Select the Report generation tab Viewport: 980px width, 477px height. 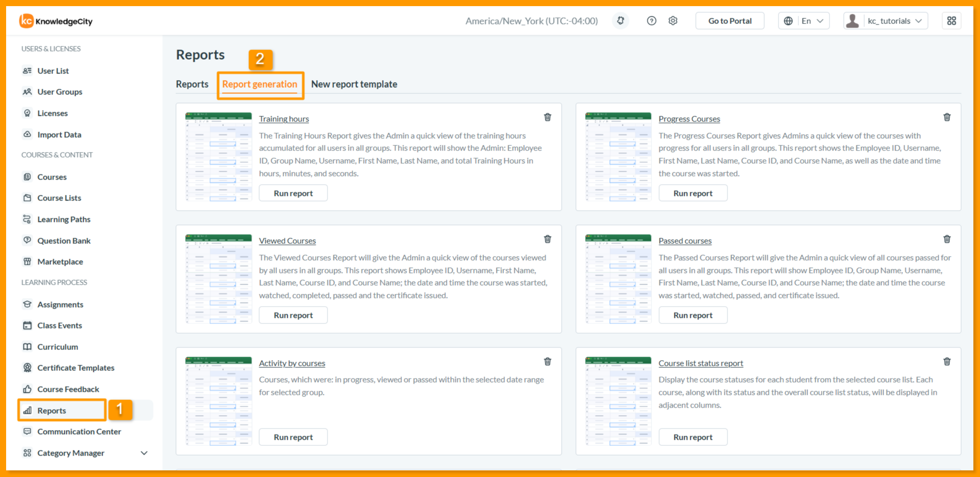tap(260, 84)
